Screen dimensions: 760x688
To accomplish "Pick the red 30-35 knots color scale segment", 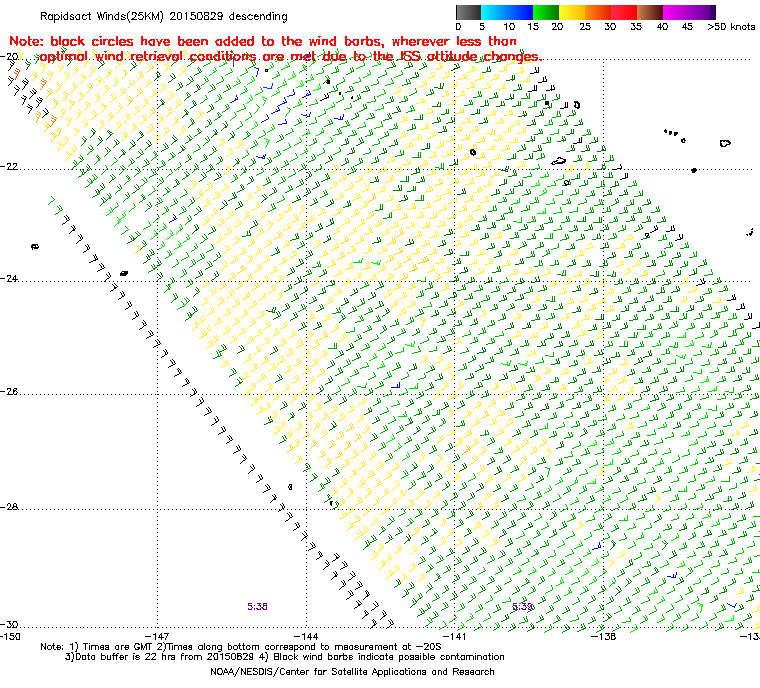I will click(624, 12).
